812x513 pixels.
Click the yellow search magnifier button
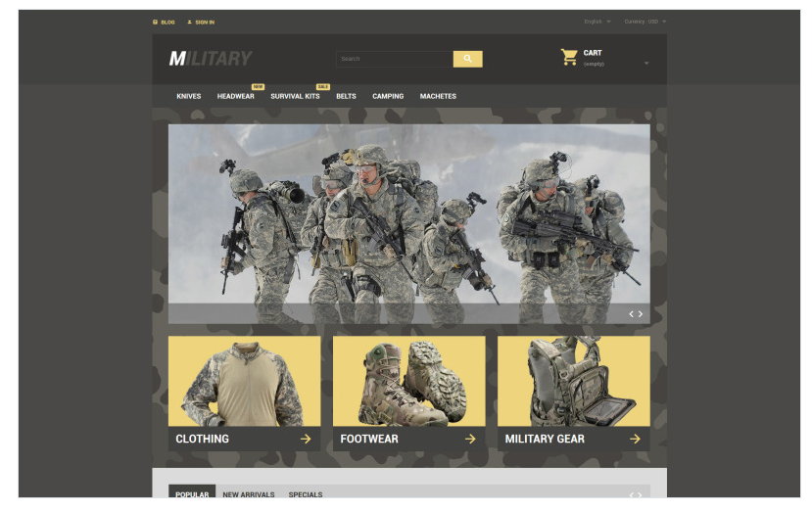[x=467, y=59]
